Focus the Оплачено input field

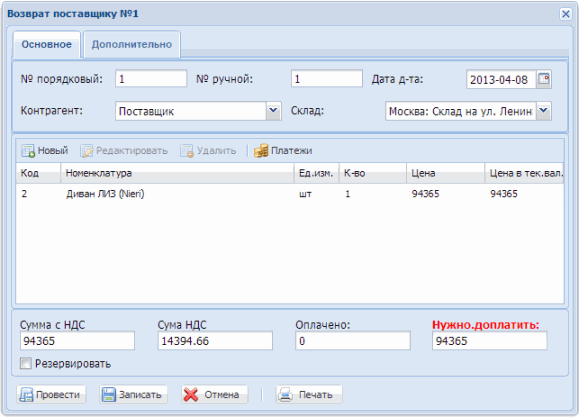353,341
